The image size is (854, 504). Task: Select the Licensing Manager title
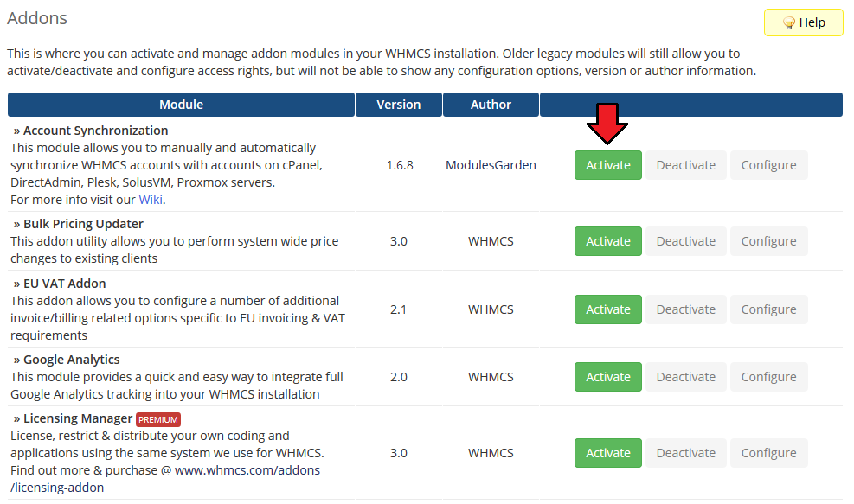pos(78,418)
